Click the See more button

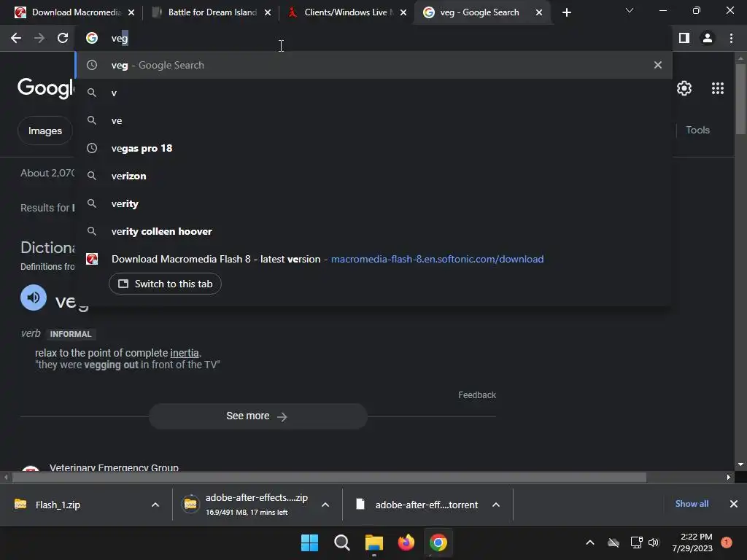point(258,416)
